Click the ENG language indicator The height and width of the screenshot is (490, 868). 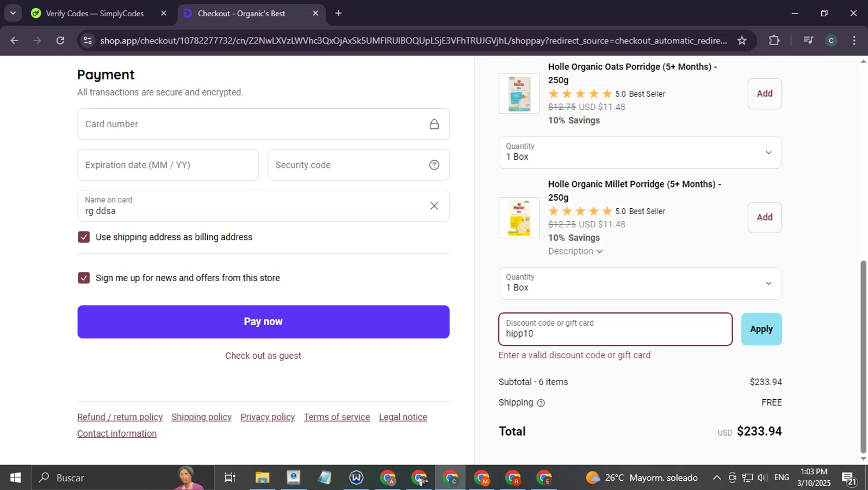[x=781, y=478]
